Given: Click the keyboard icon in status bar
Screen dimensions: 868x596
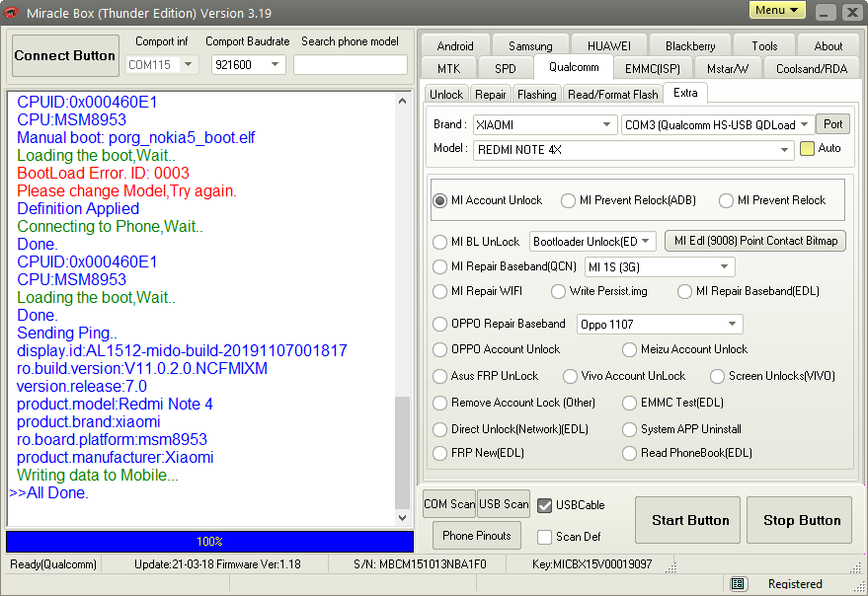Looking at the screenshot, I should point(738,584).
